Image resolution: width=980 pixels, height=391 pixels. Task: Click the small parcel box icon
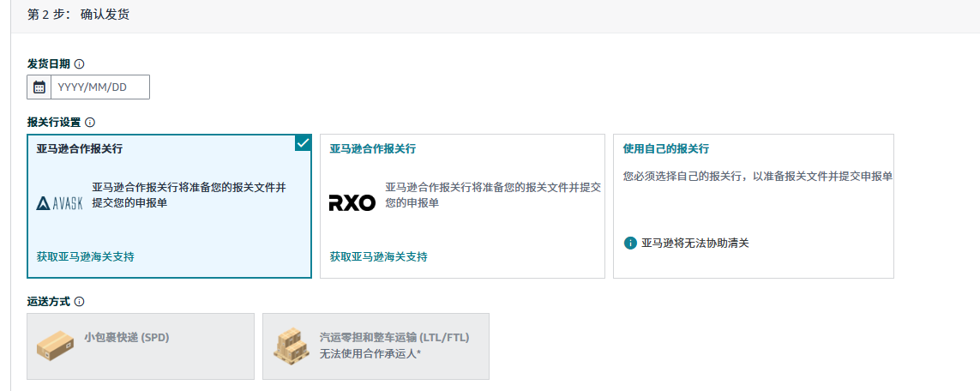[55, 346]
